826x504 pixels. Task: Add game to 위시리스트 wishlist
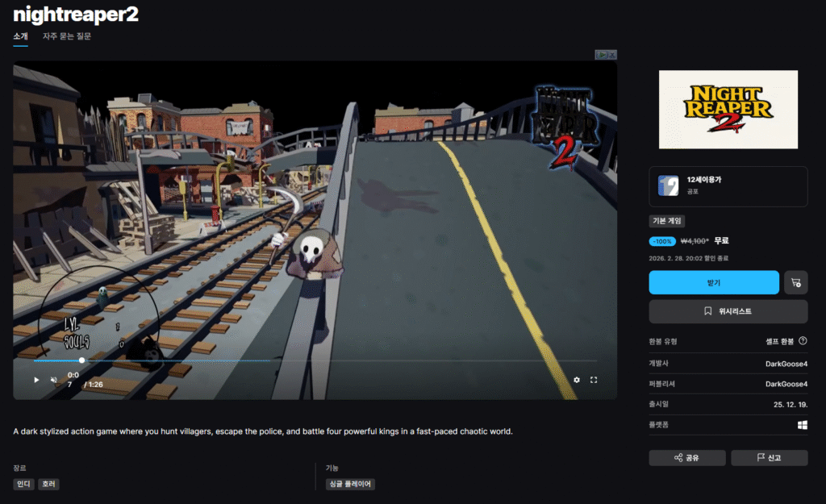click(728, 311)
